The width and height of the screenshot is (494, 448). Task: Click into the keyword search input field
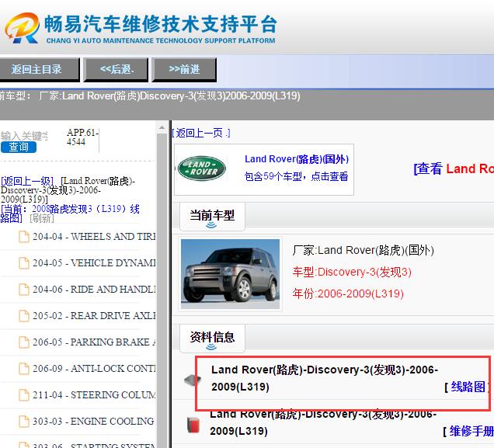(x=25, y=136)
